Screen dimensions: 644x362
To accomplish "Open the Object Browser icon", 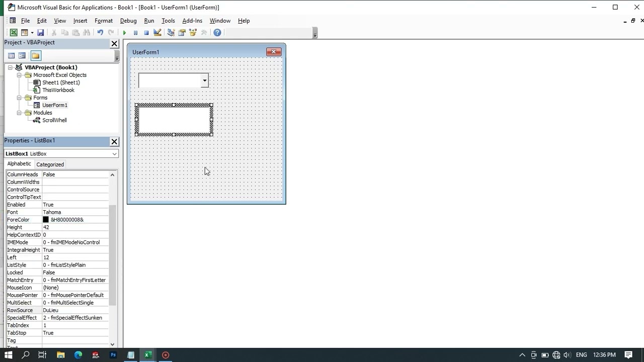I will [x=193, y=33].
